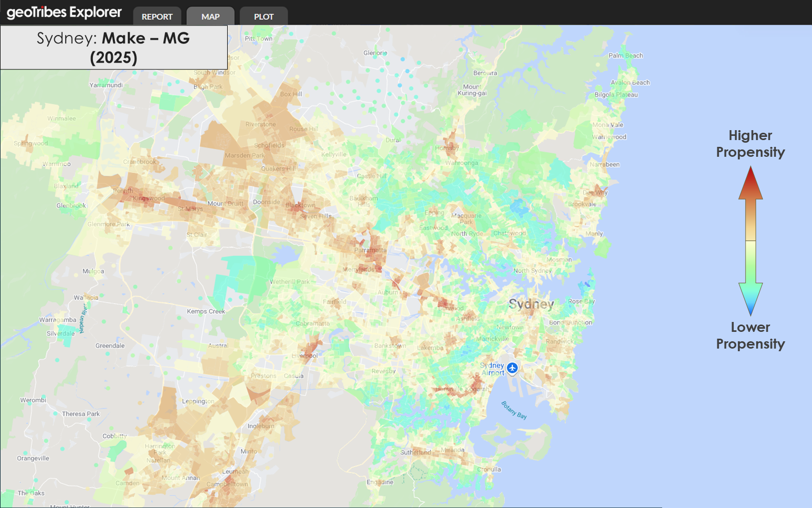Select the Hornsby map label

pos(447,148)
